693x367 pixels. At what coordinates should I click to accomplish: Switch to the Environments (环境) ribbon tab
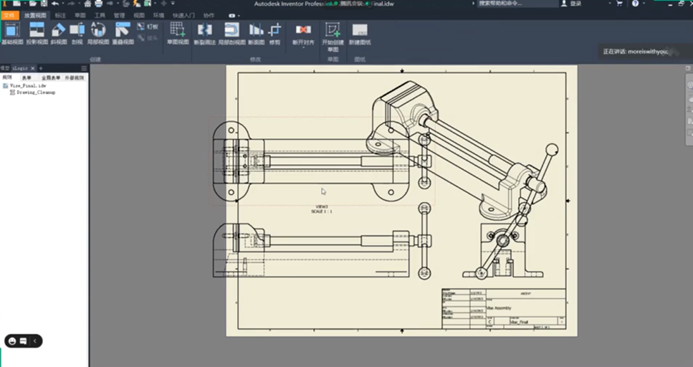tap(158, 15)
